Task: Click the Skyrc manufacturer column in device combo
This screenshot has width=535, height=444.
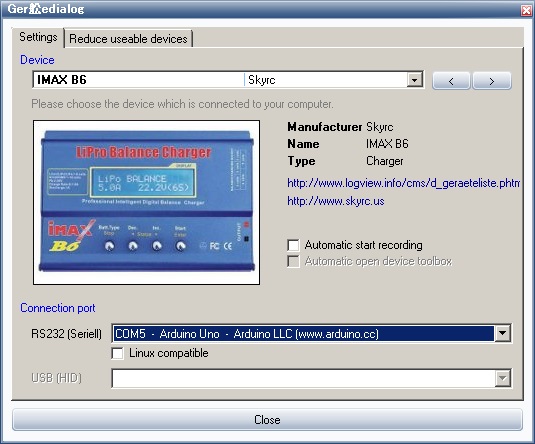Action: coord(326,80)
